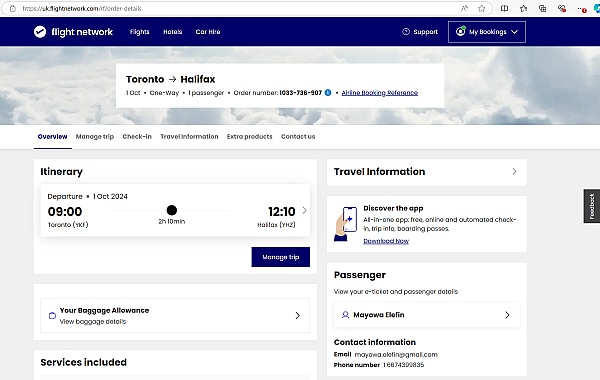Select the Travel information tab
This screenshot has height=380, width=600.
click(x=189, y=137)
